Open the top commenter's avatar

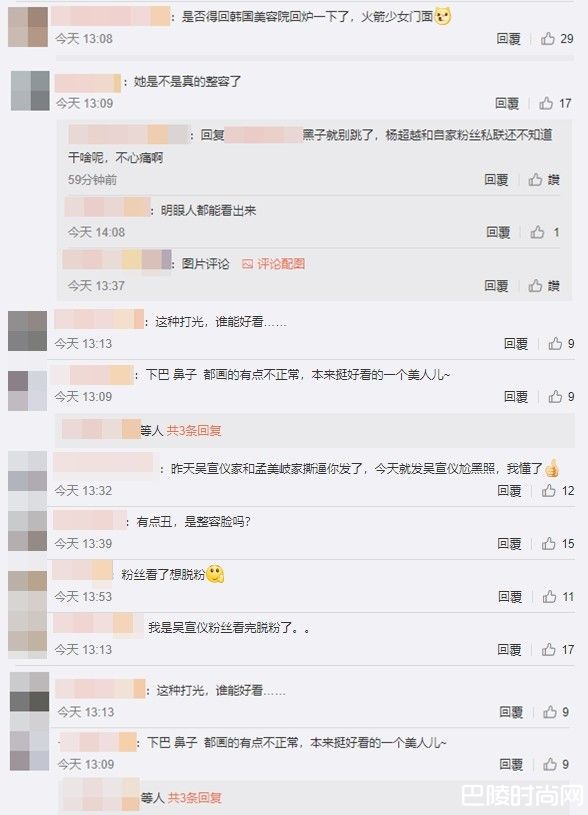29,27
